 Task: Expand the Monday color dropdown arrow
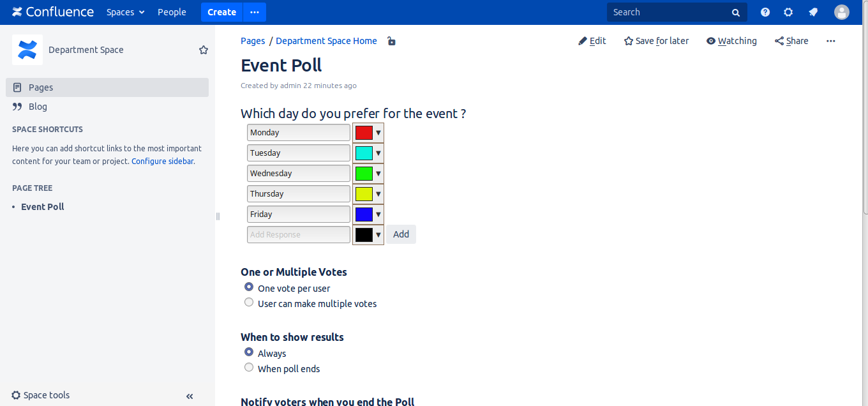click(378, 133)
